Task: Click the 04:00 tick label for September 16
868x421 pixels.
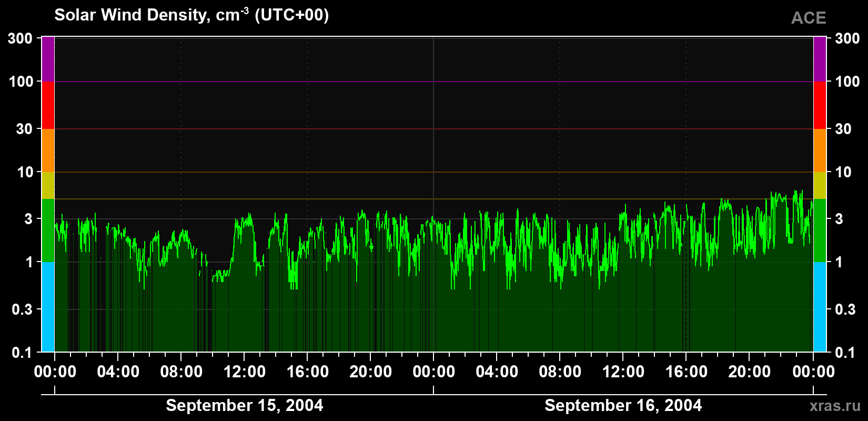Action: point(497,372)
